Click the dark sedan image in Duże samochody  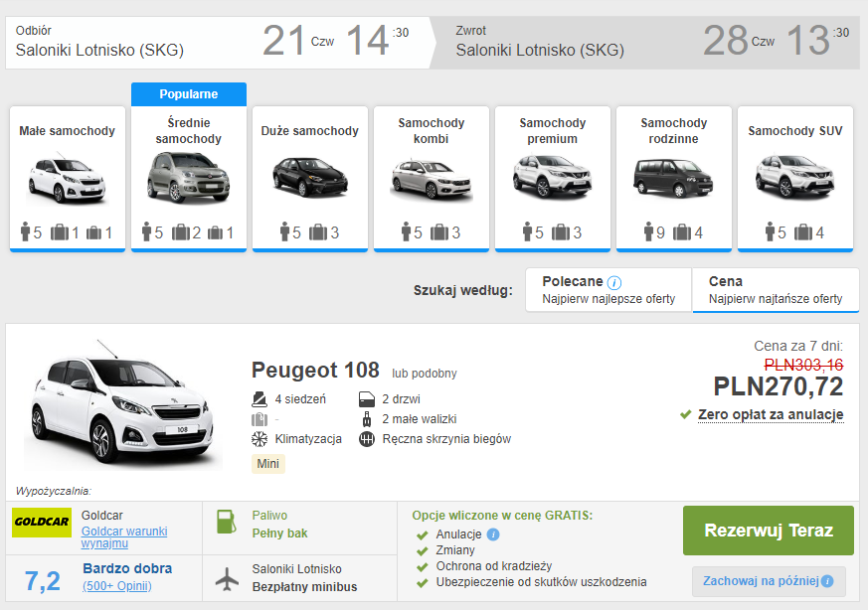(310, 177)
